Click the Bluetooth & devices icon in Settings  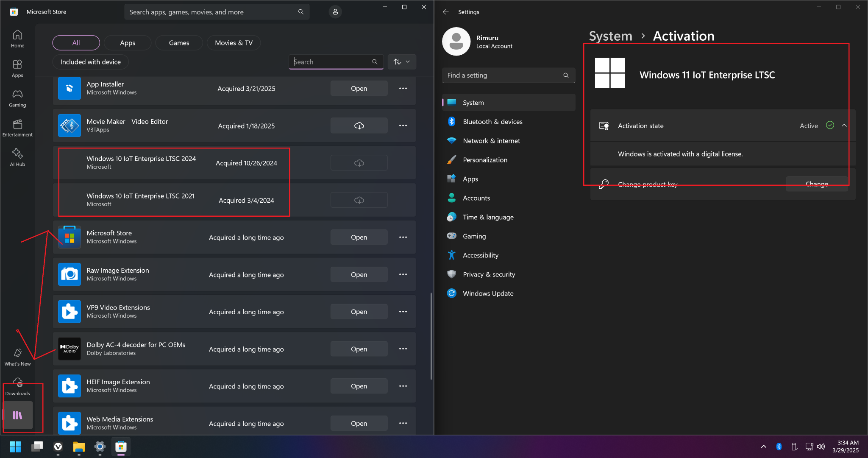pyautogui.click(x=452, y=122)
